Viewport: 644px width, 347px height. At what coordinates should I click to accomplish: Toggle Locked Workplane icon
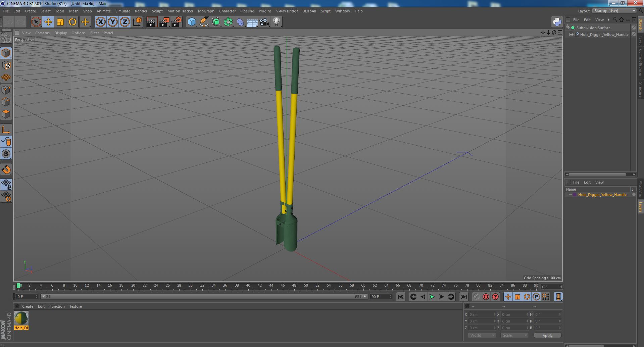pyautogui.click(x=6, y=185)
